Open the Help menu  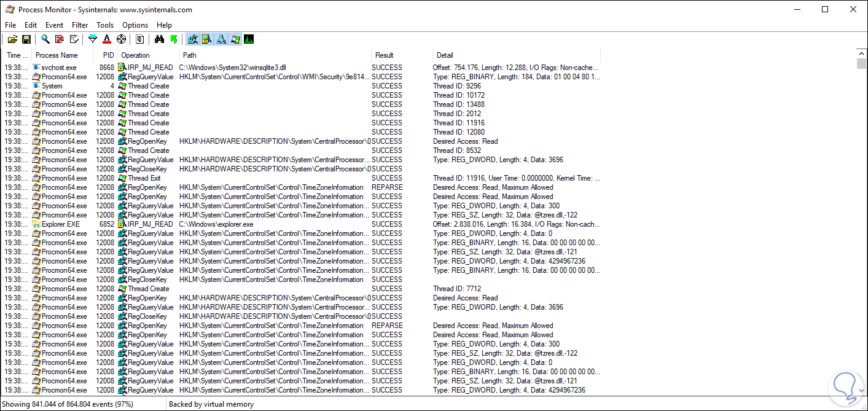[x=164, y=25]
